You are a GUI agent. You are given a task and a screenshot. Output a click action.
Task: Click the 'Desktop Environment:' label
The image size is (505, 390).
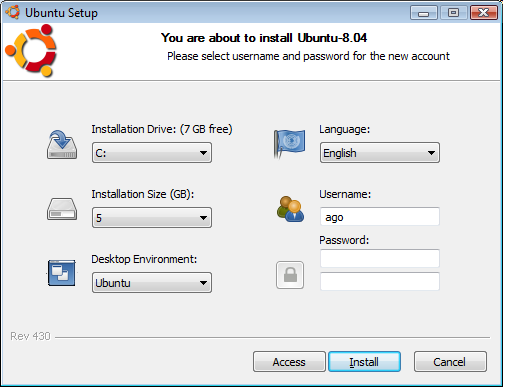(144, 259)
